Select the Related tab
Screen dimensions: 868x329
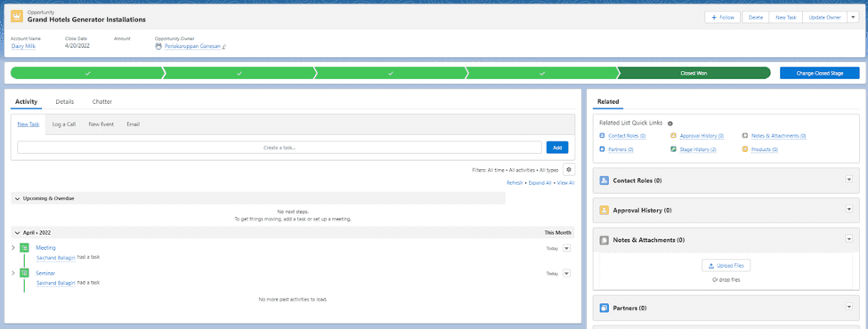click(x=608, y=101)
